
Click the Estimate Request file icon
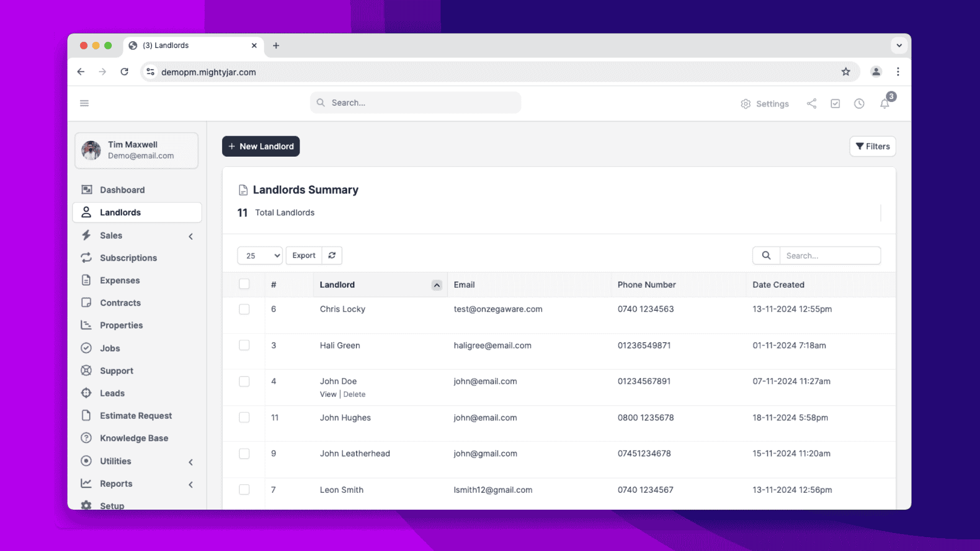(x=86, y=415)
